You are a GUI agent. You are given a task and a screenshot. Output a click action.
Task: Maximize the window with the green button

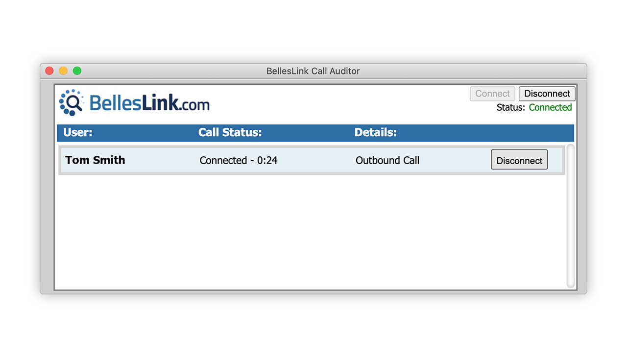(77, 71)
